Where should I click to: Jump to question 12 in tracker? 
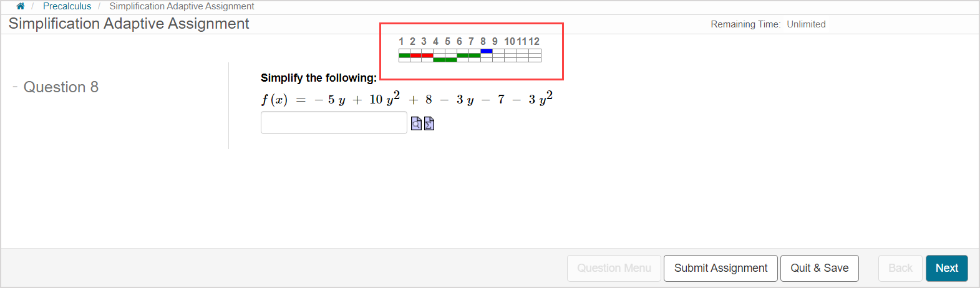pyautogui.click(x=535, y=55)
